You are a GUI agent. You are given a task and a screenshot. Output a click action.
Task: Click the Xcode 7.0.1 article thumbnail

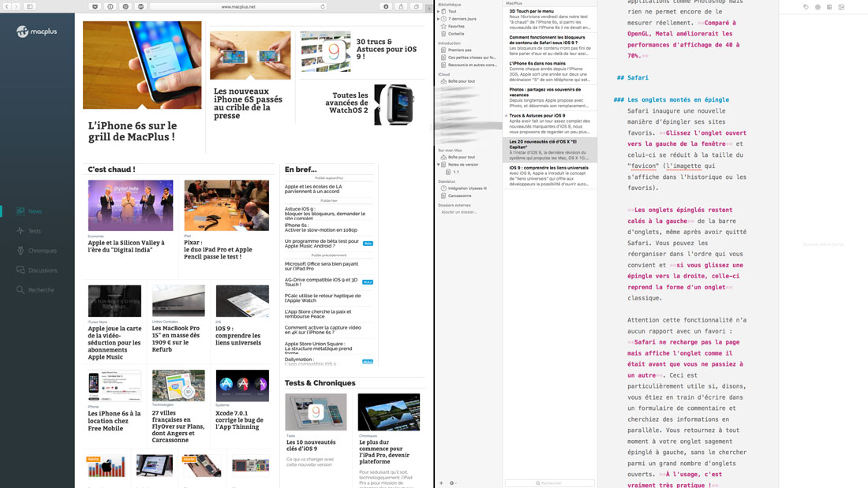tap(242, 386)
